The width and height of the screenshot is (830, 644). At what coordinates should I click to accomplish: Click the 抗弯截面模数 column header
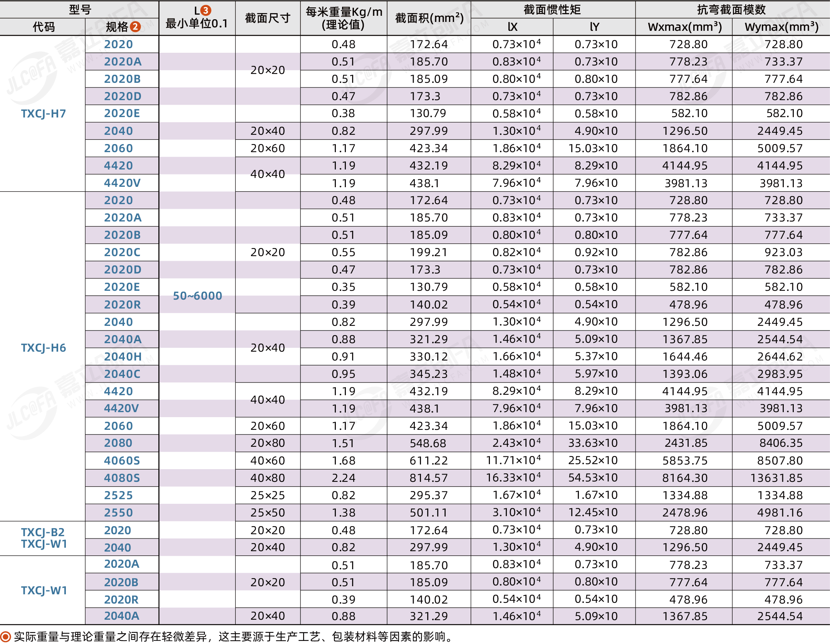[732, 10]
